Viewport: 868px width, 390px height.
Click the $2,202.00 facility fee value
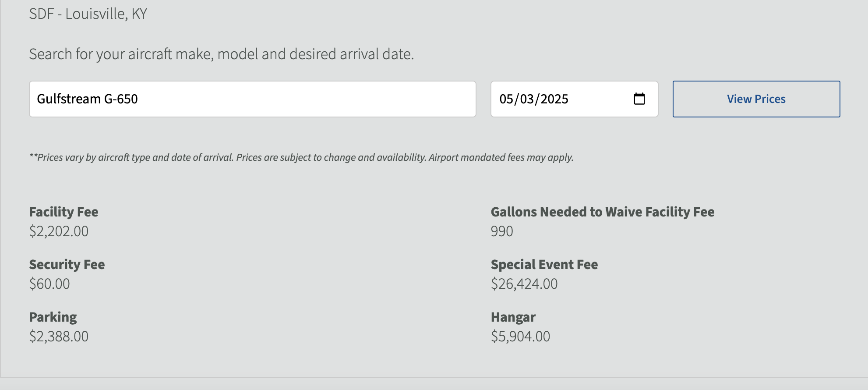coord(58,231)
